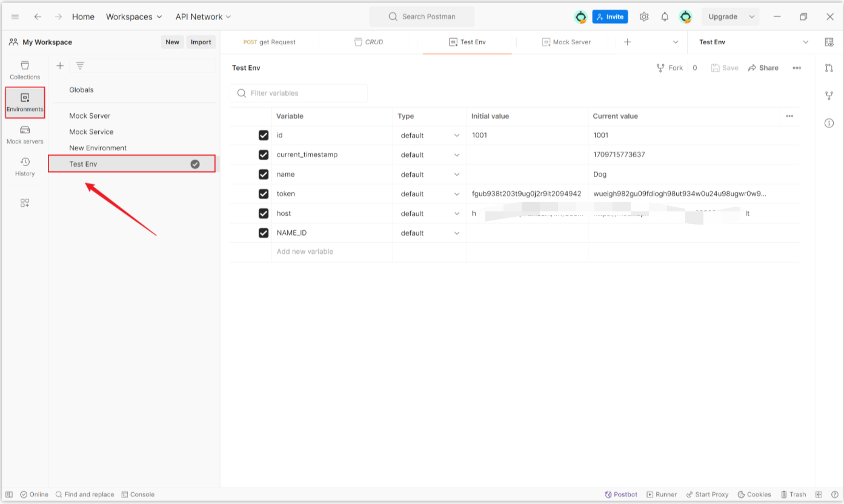Image resolution: width=844 pixels, height=504 pixels.
Task: Open the forks icon in right sidebar
Action: pos(829,96)
